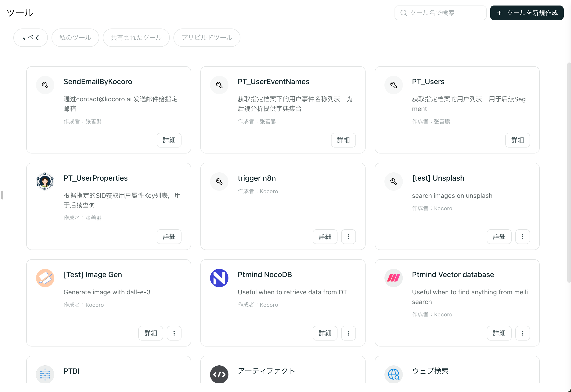Click the Ptmind Vector database icon
This screenshot has height=392, width=571.
393,278
